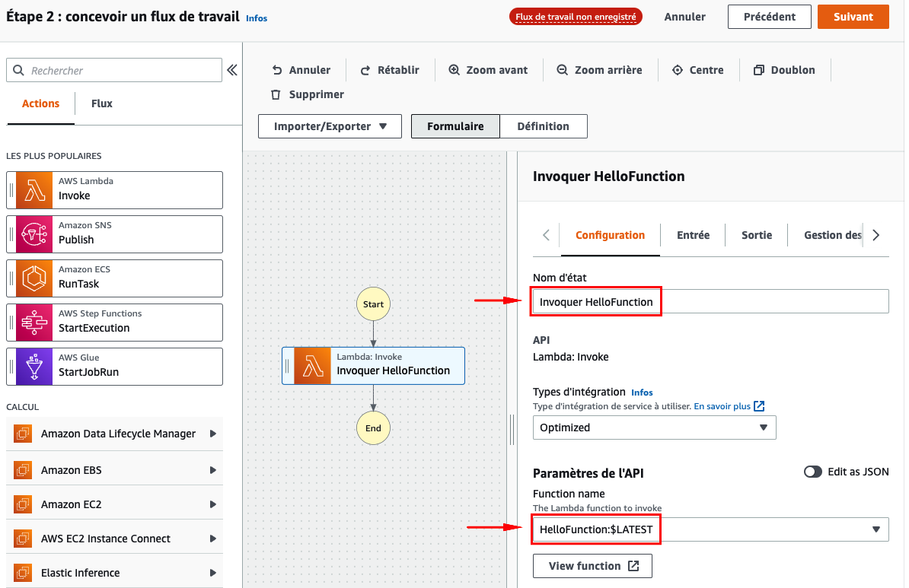
Task: Open the Gestion des tab
Action: pos(832,235)
